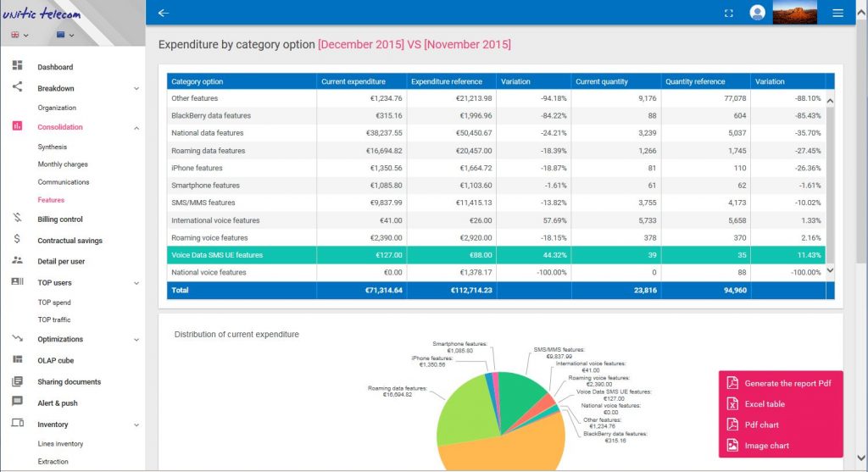Viewport: 868px width, 472px height.
Task: Open the user profile avatar icon
Action: 757,12
